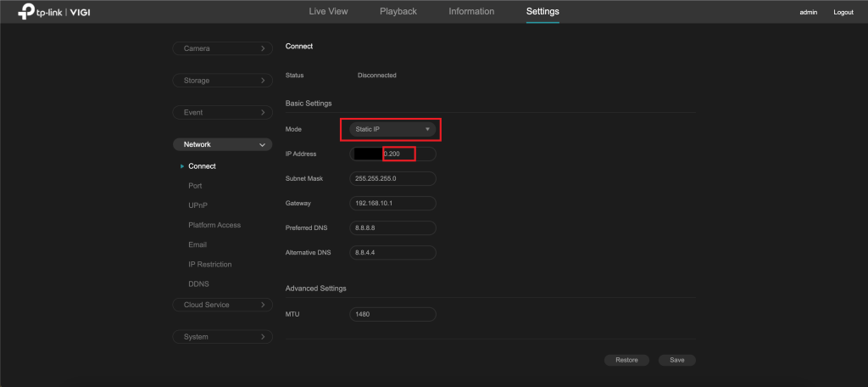Image resolution: width=868 pixels, height=387 pixels.
Task: Select Connect under Network
Action: pos(202,165)
